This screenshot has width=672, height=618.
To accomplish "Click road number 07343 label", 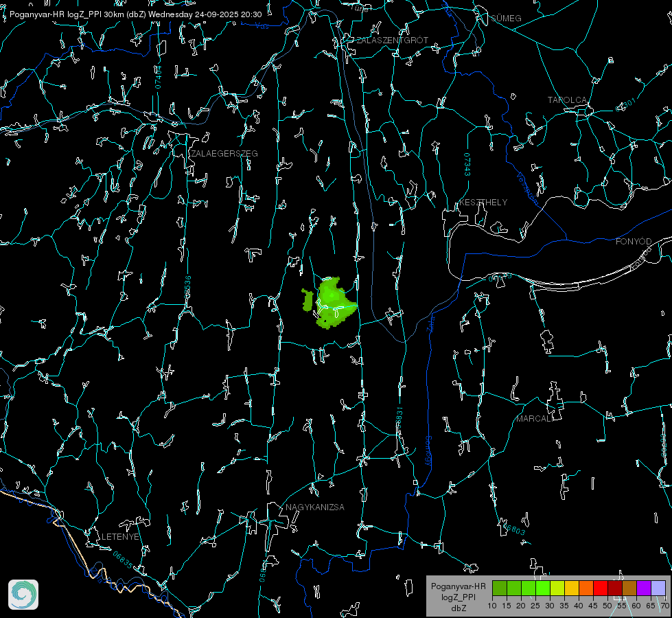I will pyautogui.click(x=467, y=165).
